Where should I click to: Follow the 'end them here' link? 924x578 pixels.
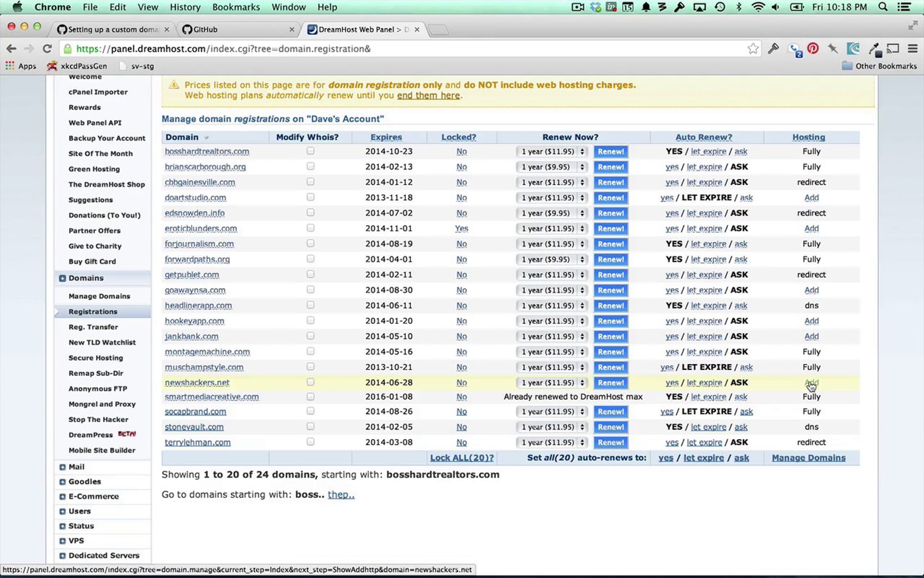click(429, 95)
